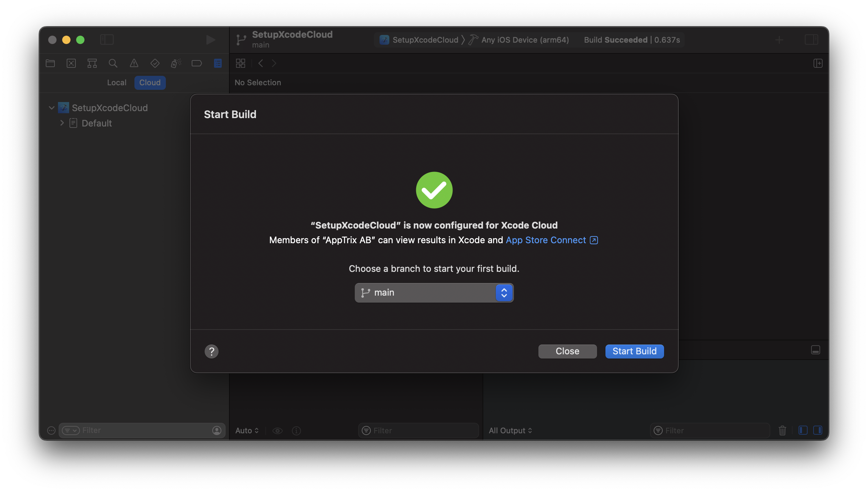Expand the Default workflow item
Viewport: 868px width, 492px height.
click(x=62, y=123)
